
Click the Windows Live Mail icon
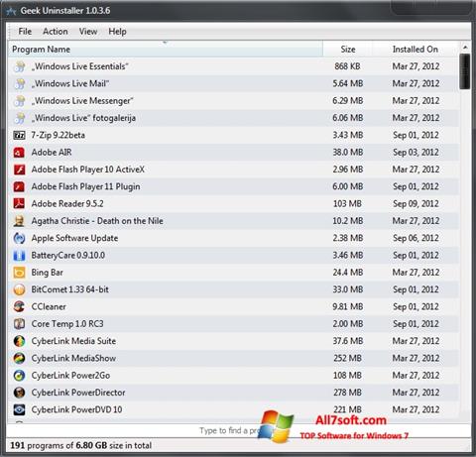(x=19, y=83)
